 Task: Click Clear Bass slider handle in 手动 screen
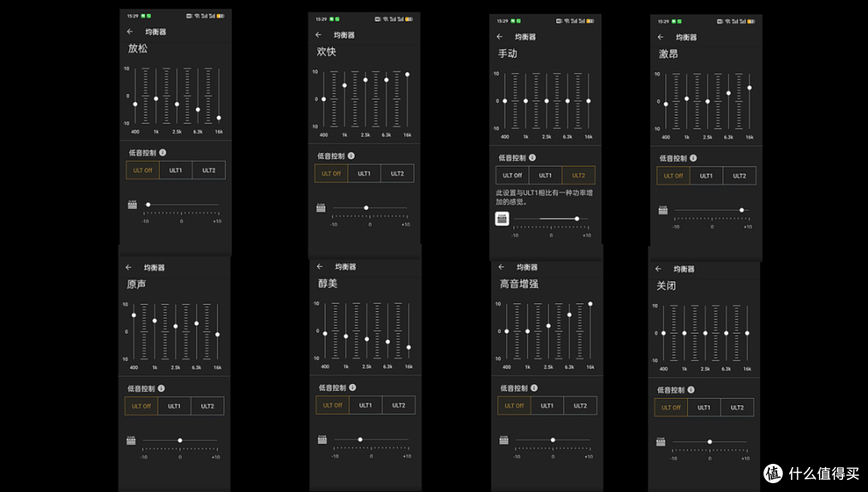point(577,219)
